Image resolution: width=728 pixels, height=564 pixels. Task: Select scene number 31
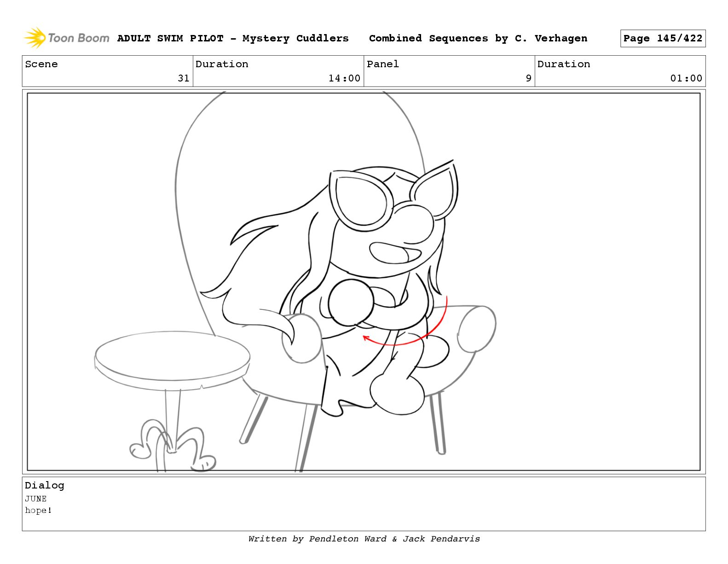point(184,78)
